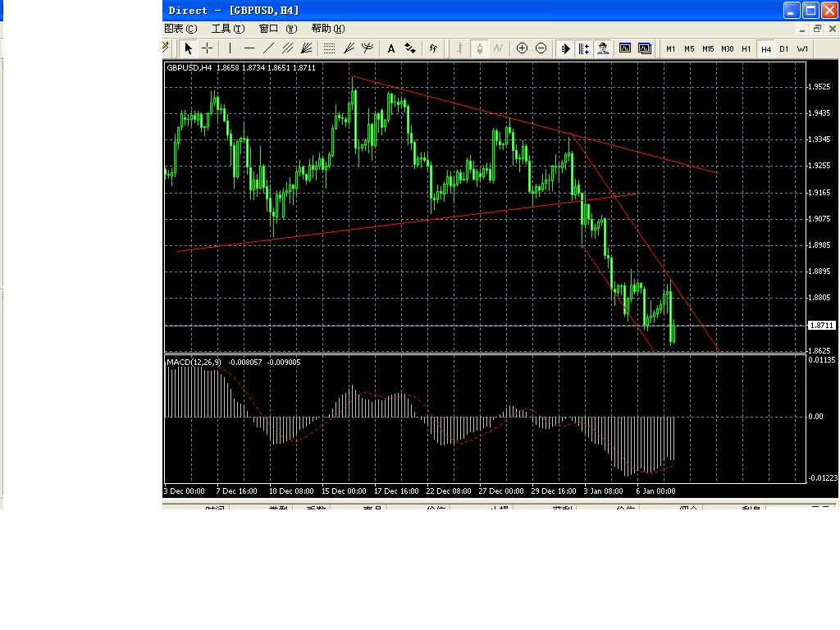Click the 0.01135 MACD scale value
840x630 pixels.
pyautogui.click(x=822, y=359)
